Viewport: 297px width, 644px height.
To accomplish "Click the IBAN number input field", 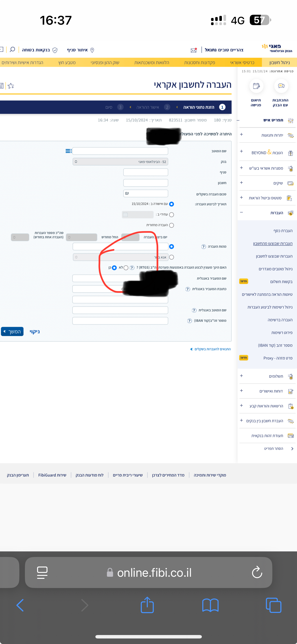I will 120,321.
